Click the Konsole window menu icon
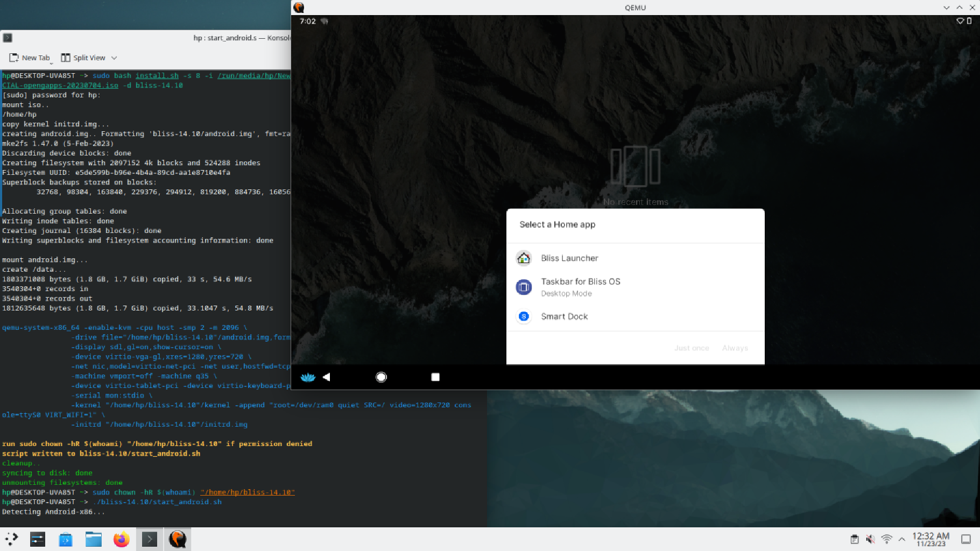 (x=8, y=38)
